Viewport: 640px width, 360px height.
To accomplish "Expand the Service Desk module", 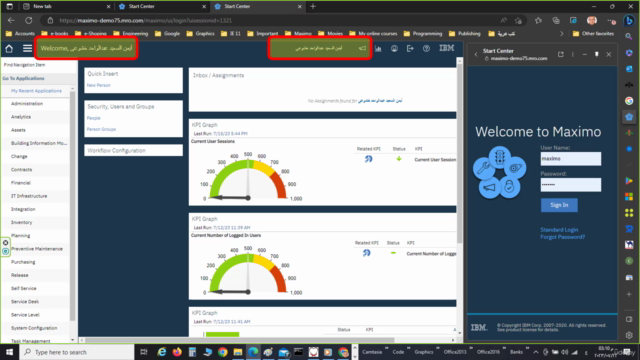I will pos(25,302).
